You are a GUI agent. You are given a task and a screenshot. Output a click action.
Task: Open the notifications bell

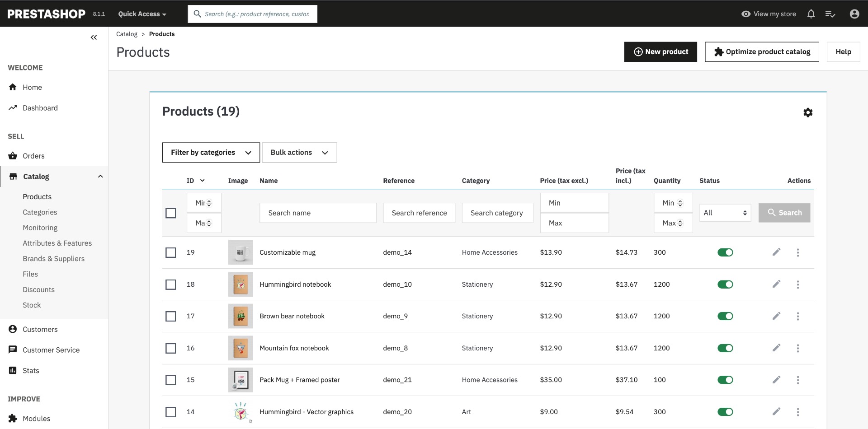(x=811, y=14)
